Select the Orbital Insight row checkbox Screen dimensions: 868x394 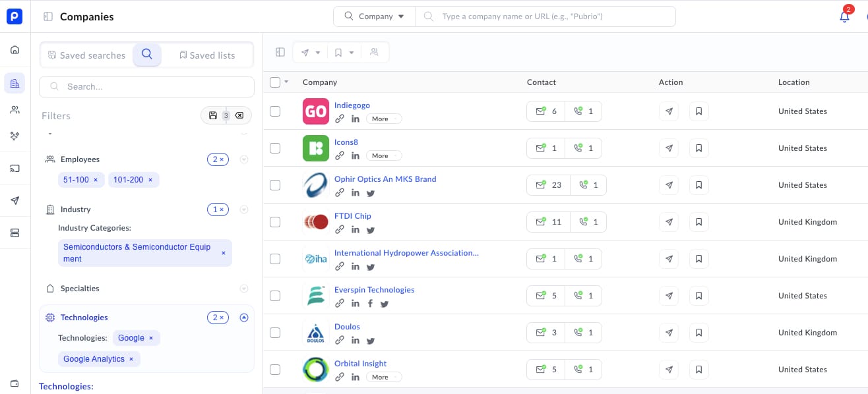click(x=275, y=370)
